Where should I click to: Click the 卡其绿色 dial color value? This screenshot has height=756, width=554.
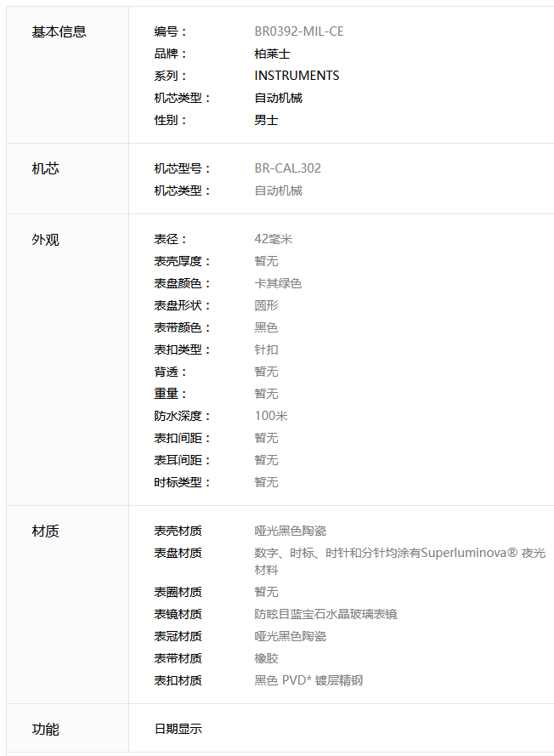pos(278,283)
